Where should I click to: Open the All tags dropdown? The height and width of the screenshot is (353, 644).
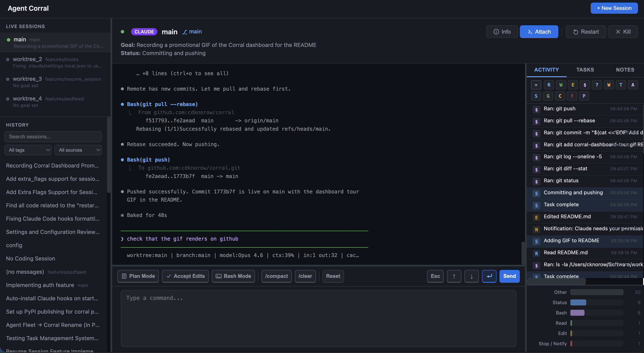click(x=28, y=150)
